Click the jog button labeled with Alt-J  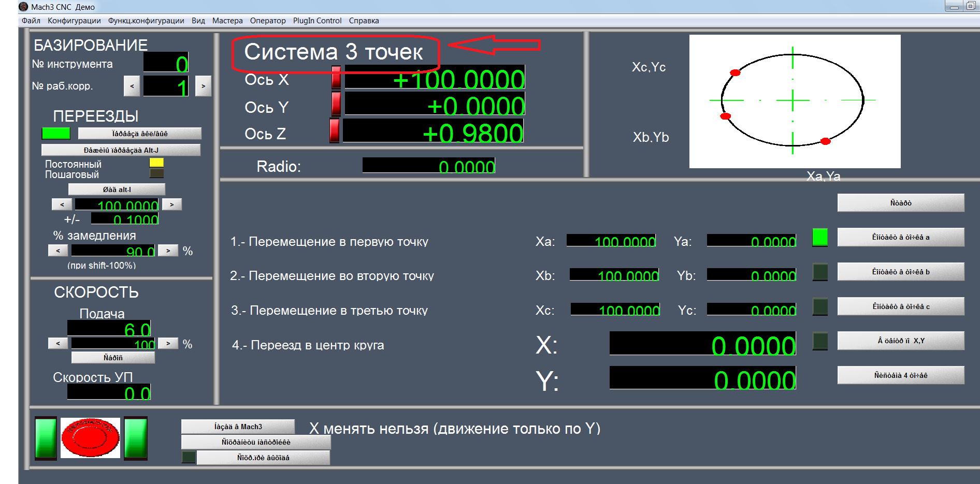(121, 150)
